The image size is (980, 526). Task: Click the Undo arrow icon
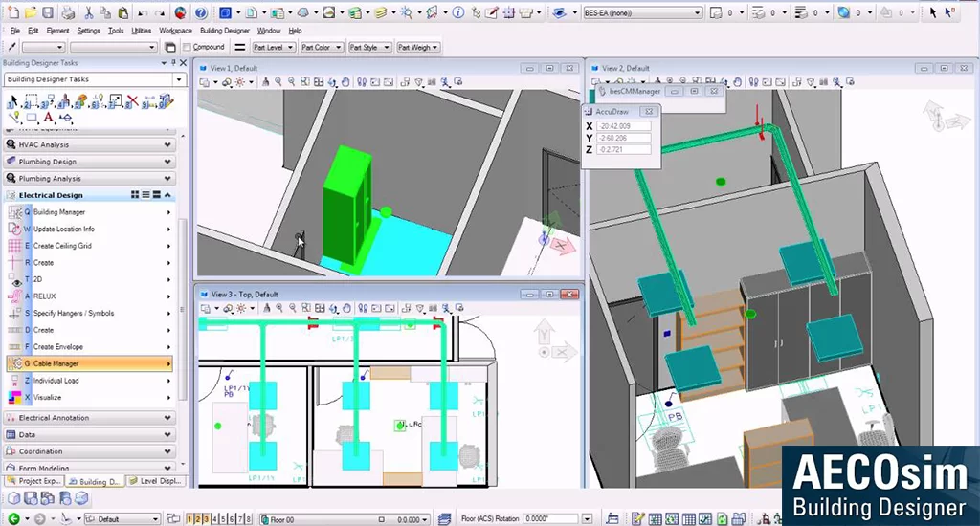point(143,13)
